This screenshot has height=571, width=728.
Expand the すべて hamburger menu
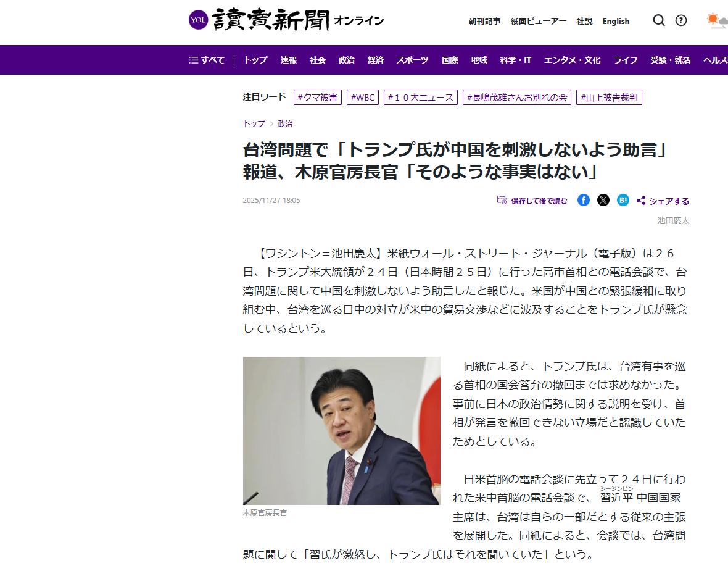(207, 60)
